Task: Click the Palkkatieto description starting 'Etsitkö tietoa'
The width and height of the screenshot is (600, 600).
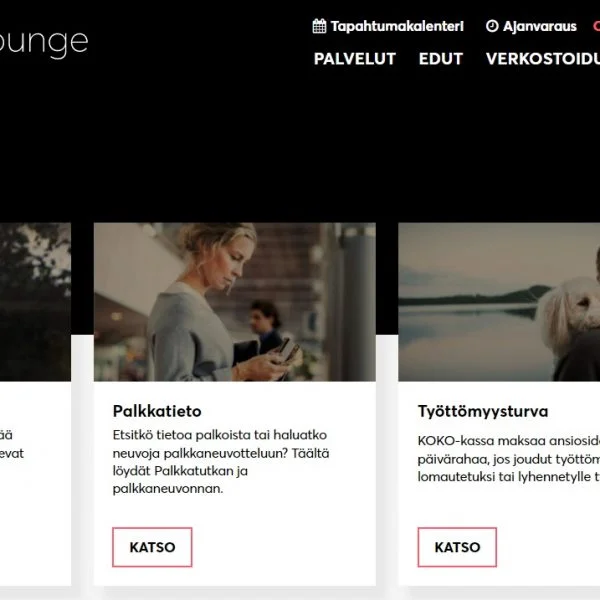Action: coord(221,461)
